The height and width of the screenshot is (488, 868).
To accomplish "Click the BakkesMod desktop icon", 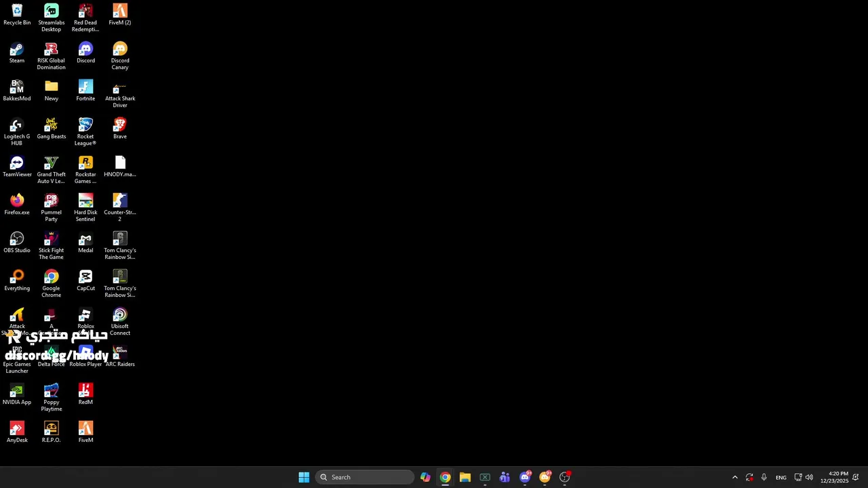I will coord(17,91).
